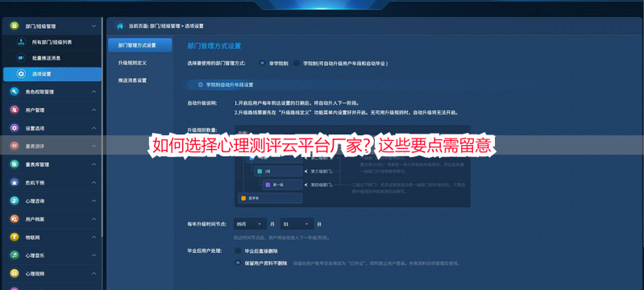This screenshot has width=644, height=290.
Task: Click the 部门管理方式设置 heading text
Action: coord(214,46)
